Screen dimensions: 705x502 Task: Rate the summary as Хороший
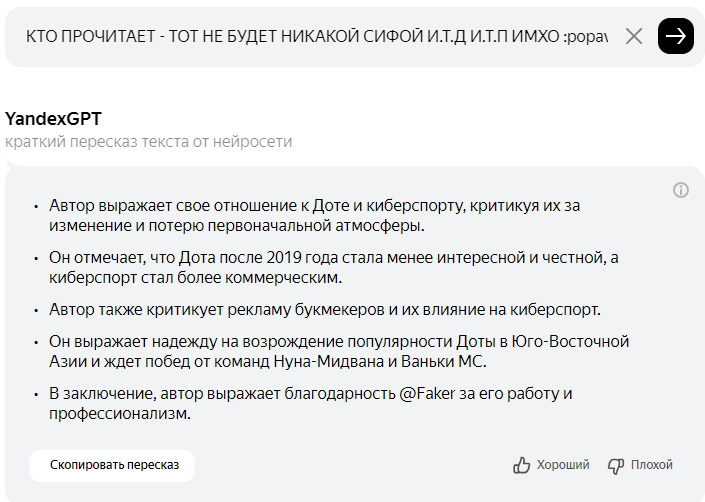coord(563,465)
